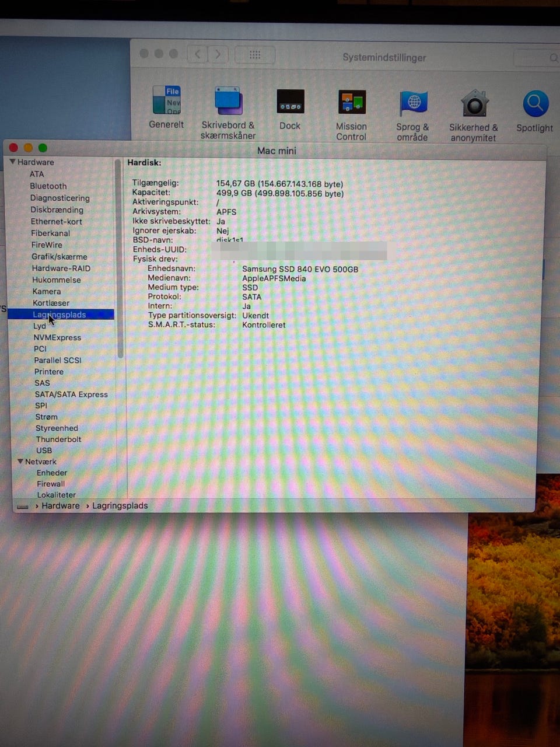Show Hukommelse information
Viewport: 560px width, 747px height.
(57, 280)
